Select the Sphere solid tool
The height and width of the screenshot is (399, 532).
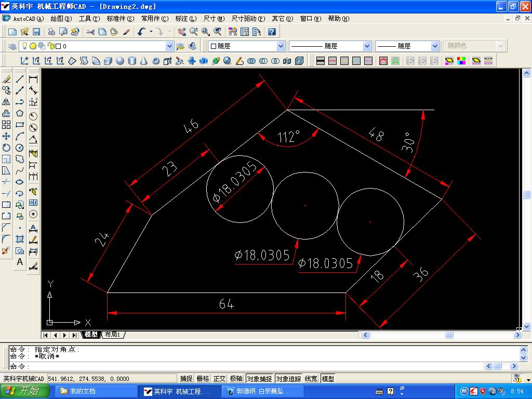[x=120, y=61]
